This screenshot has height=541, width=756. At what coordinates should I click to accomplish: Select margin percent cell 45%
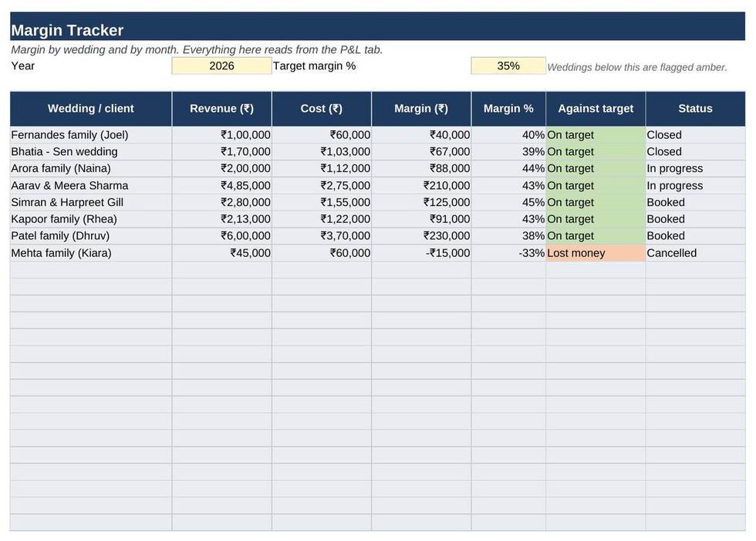tap(508, 202)
